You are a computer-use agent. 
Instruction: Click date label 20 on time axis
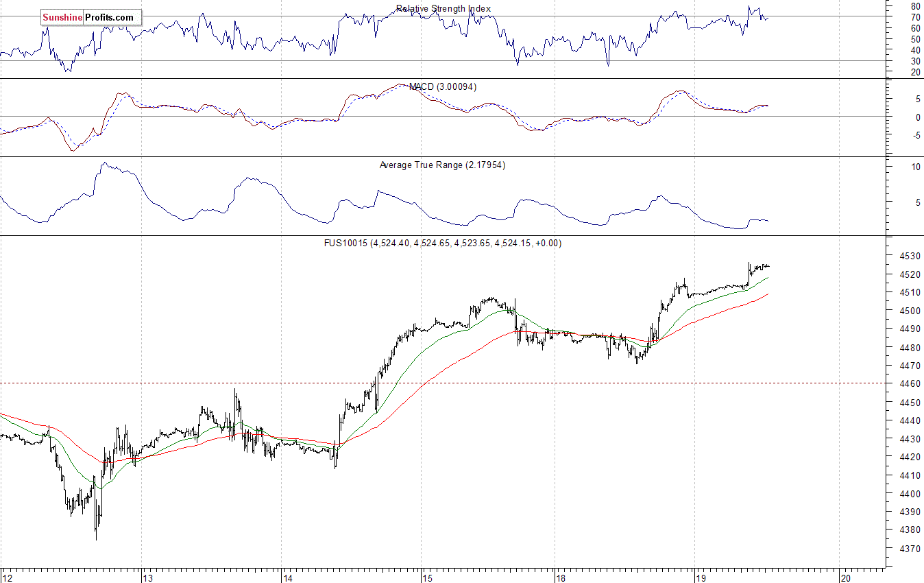click(x=845, y=578)
